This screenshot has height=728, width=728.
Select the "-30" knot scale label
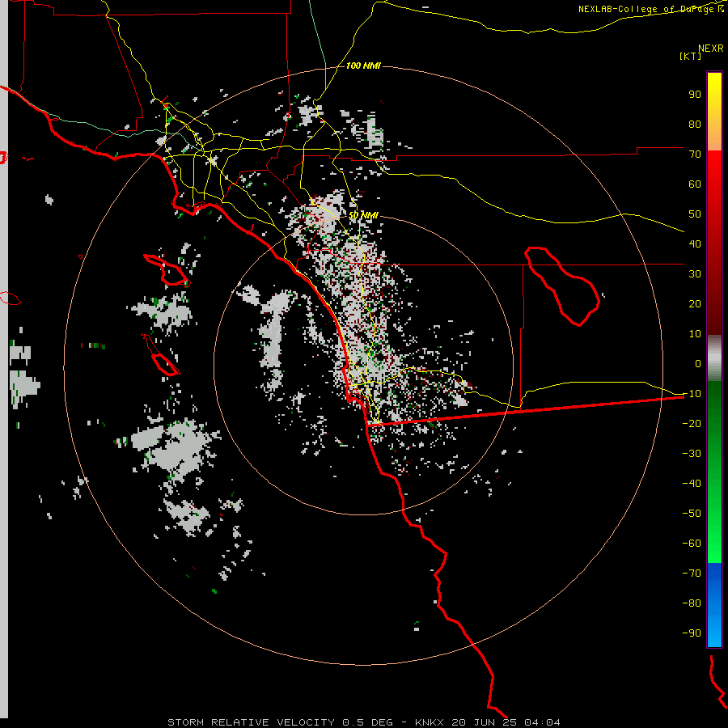click(692, 454)
